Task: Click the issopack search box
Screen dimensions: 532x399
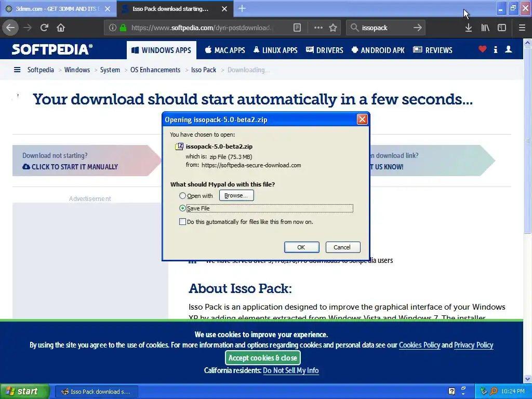Action: (x=385, y=28)
